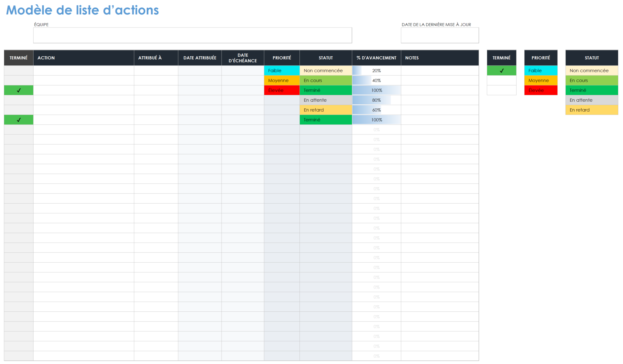Click 'En retard' in the status legend
The image size is (623, 364).
click(x=591, y=110)
